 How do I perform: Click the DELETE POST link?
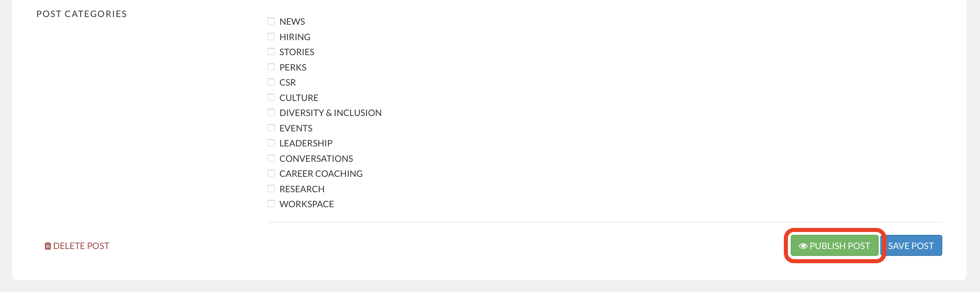click(x=77, y=245)
